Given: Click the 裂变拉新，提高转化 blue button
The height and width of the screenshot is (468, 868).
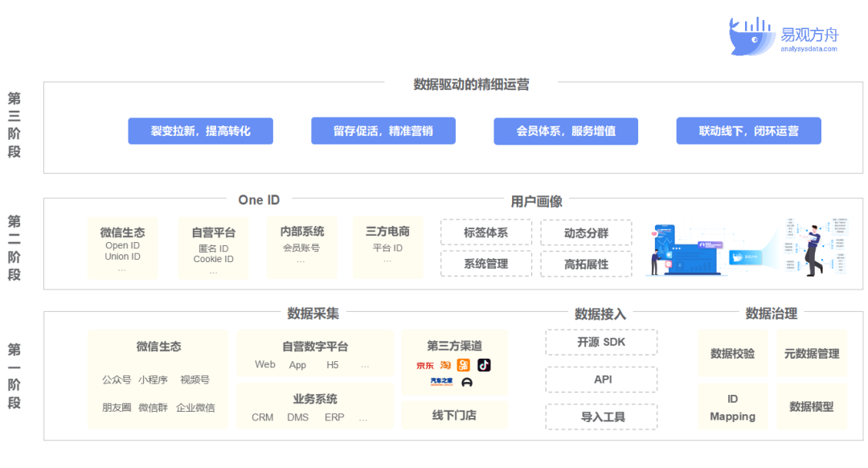Looking at the screenshot, I should click(x=200, y=131).
